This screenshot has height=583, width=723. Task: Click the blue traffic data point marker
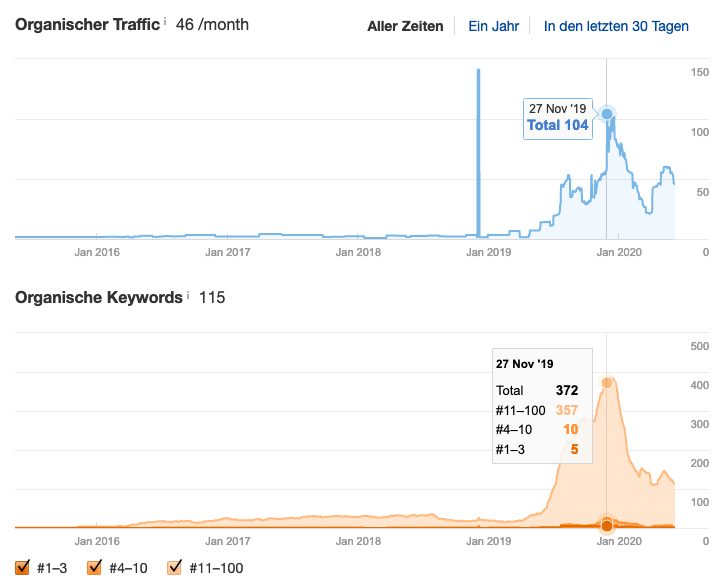click(x=607, y=114)
